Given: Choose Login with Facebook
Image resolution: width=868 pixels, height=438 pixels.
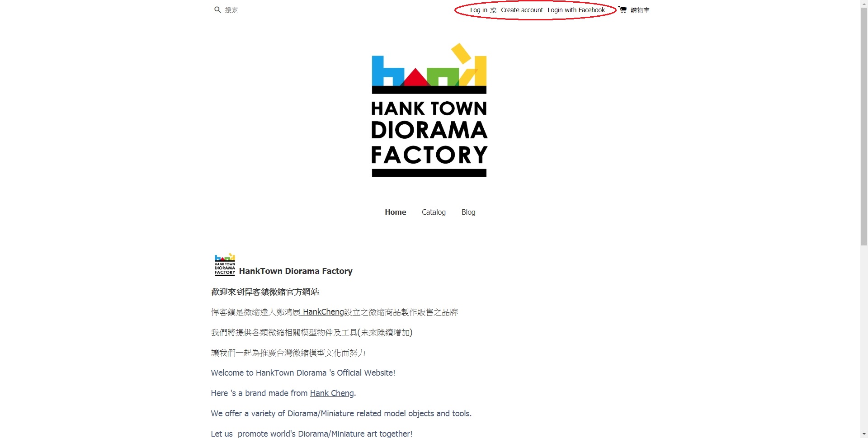Looking at the screenshot, I should pyautogui.click(x=576, y=10).
